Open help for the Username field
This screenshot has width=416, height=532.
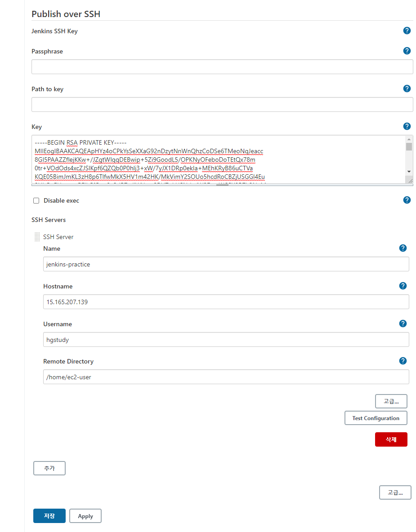point(403,323)
